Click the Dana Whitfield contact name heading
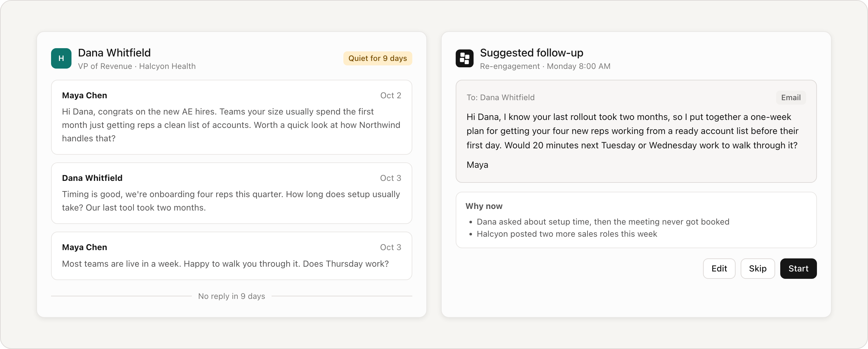 [x=114, y=53]
